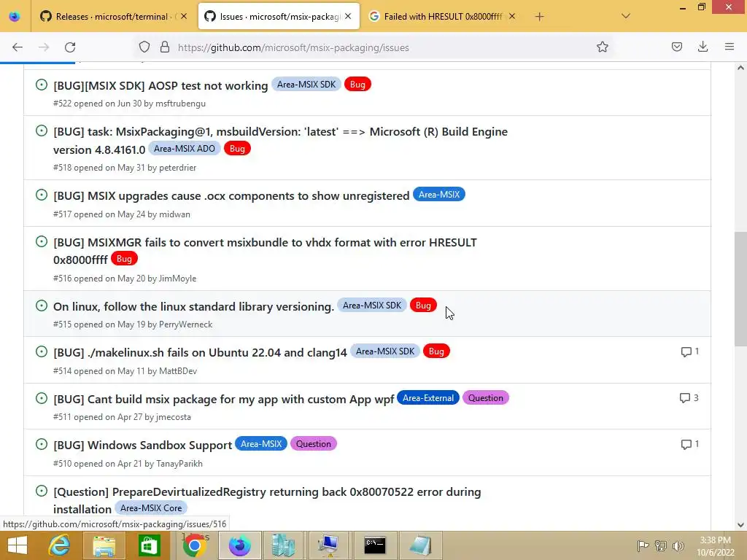Viewport: 747px width, 560px height.
Task: Open Google Chrome from the taskbar
Action: pyautogui.click(x=194, y=545)
